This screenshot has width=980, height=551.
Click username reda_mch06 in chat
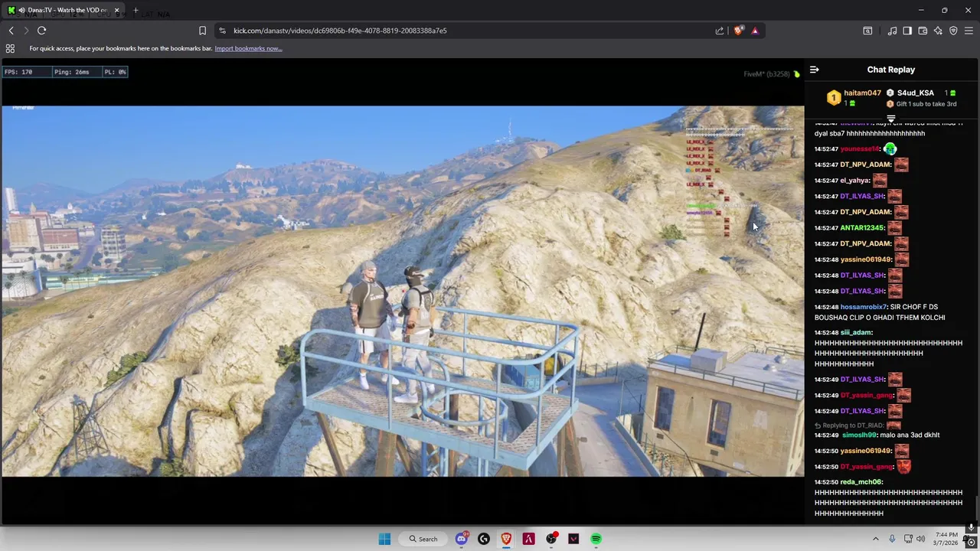(x=861, y=482)
